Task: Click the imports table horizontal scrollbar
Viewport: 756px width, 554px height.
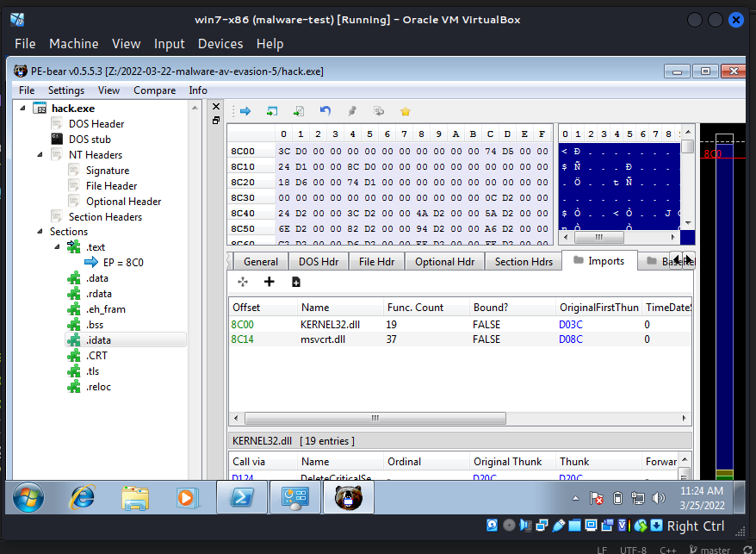Action: (x=374, y=419)
